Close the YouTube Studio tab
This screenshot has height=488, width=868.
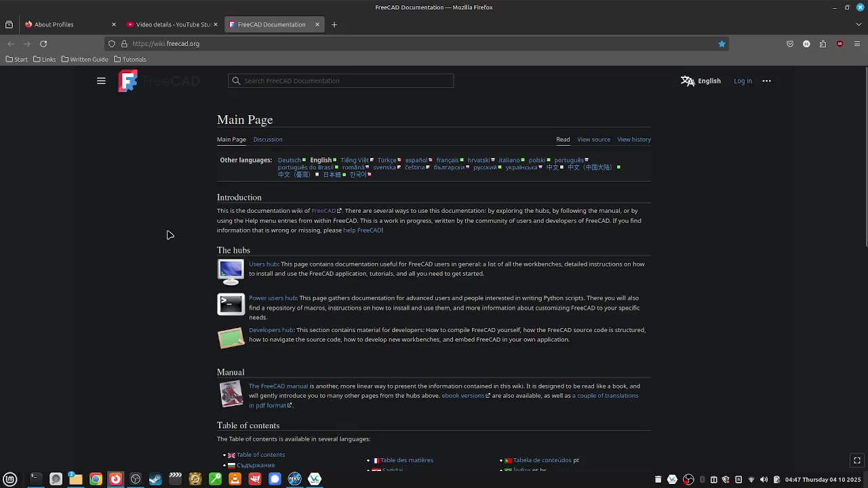tap(216, 24)
